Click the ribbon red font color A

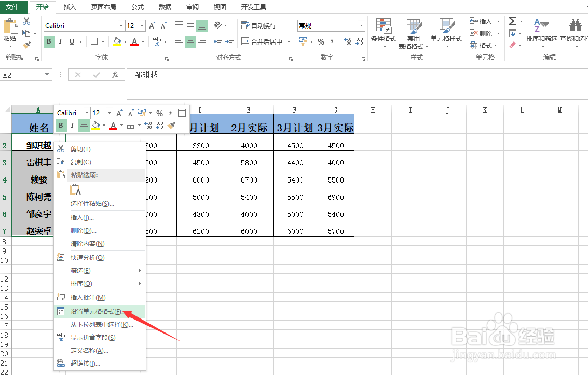(x=134, y=41)
